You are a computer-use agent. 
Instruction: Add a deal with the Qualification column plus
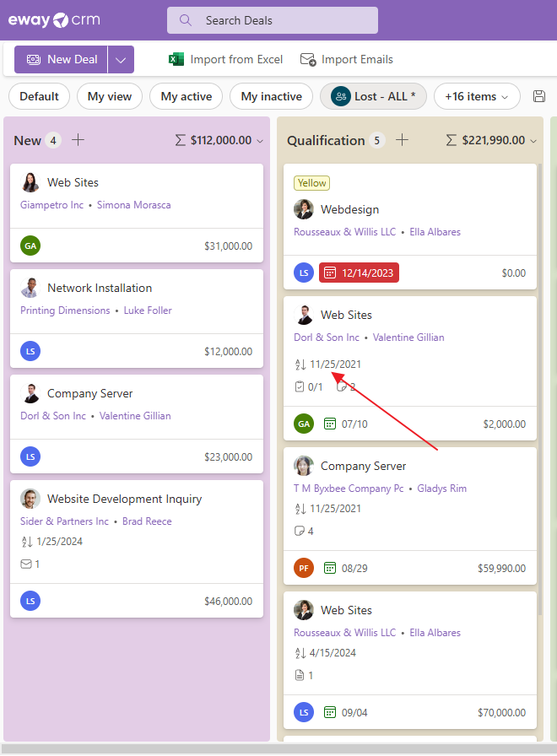click(402, 140)
